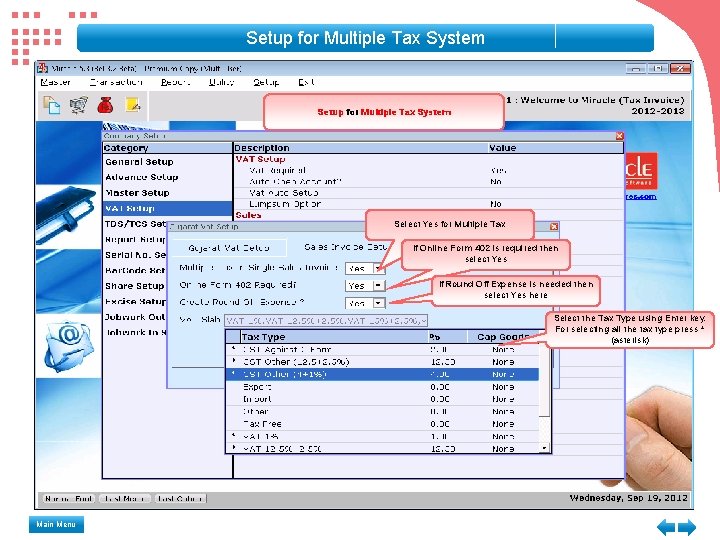Viewport: 720px width, 540px height.
Task: Open the Setup menu
Action: pyautogui.click(x=266, y=82)
